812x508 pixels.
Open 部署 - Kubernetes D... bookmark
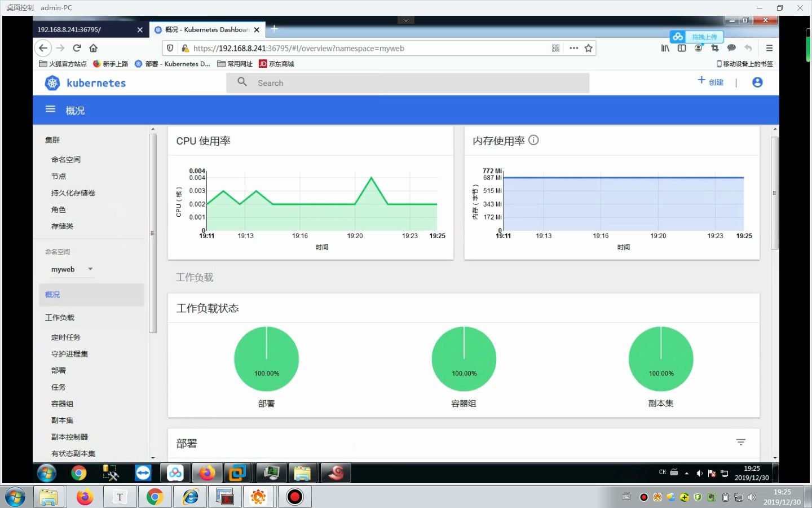(x=173, y=64)
